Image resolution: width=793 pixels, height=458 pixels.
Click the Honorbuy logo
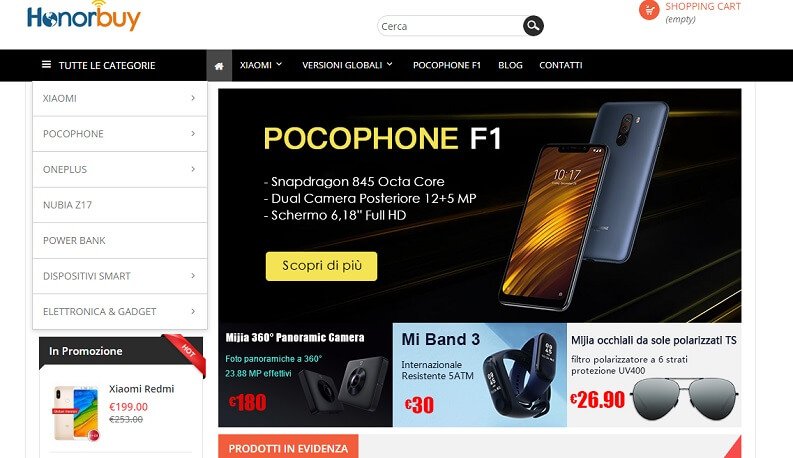83,16
